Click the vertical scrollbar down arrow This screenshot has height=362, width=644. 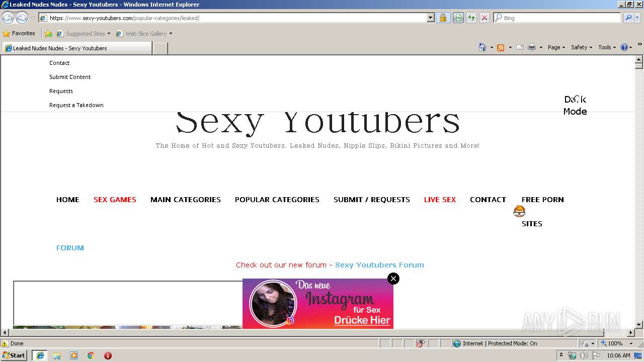point(639,325)
